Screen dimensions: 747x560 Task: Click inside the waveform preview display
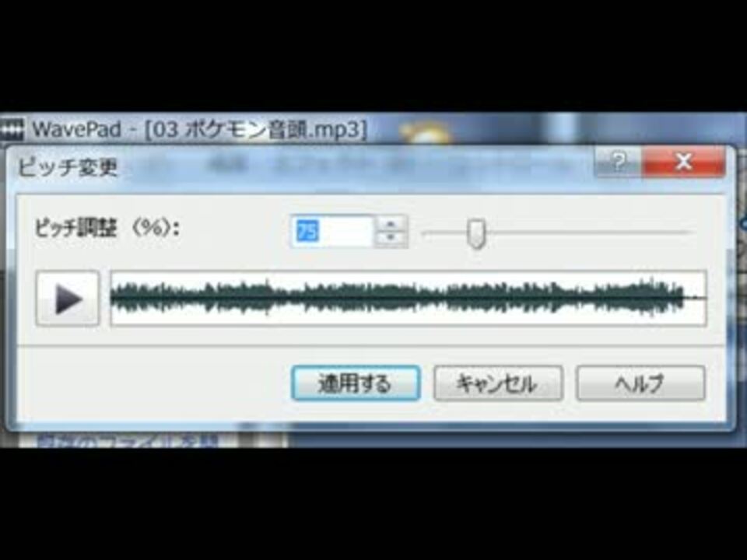click(409, 299)
